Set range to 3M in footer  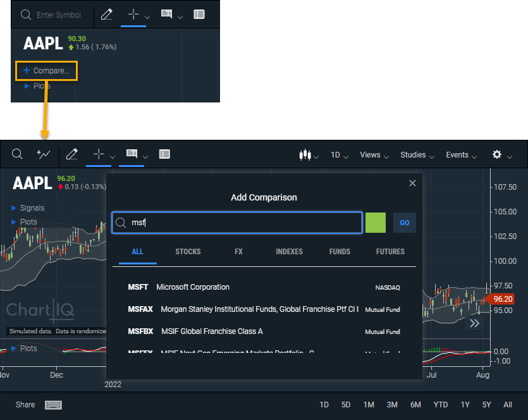coord(392,405)
